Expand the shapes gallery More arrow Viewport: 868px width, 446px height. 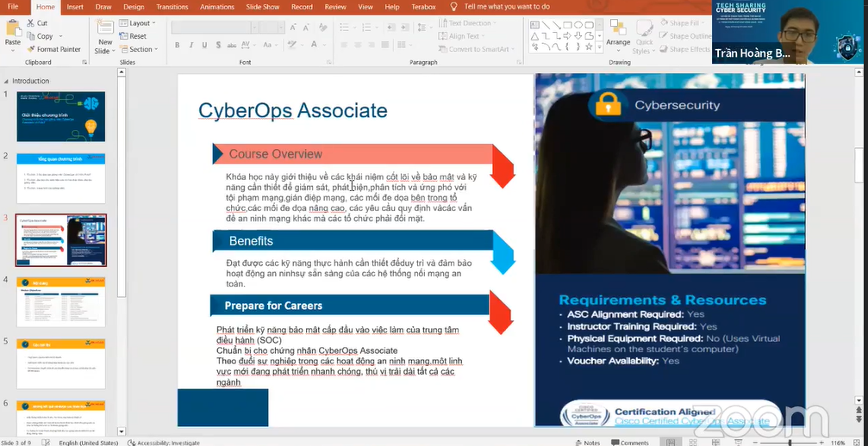[x=600, y=47]
